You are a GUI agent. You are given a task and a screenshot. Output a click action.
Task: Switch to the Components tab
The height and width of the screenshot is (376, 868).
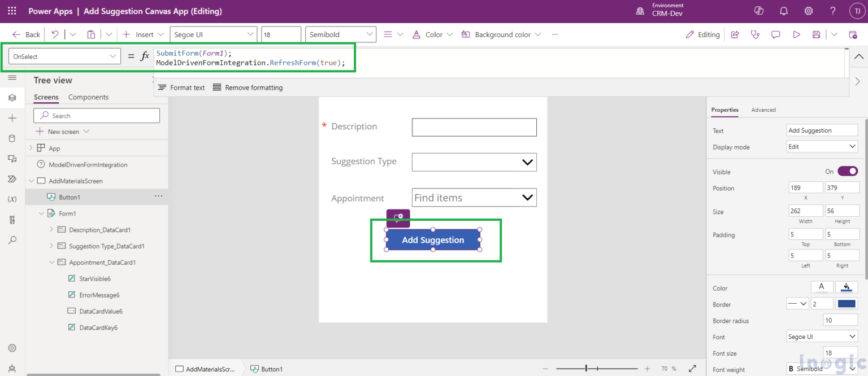88,97
